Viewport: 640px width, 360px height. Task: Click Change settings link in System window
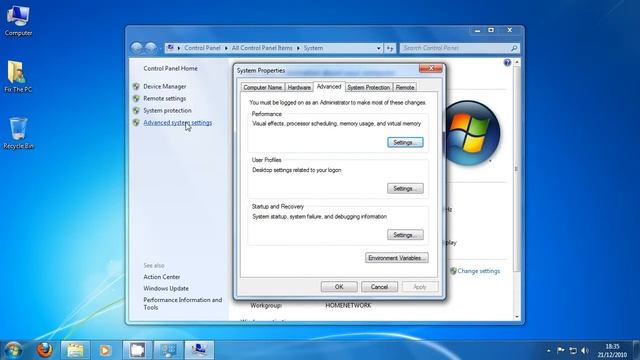tap(478, 271)
